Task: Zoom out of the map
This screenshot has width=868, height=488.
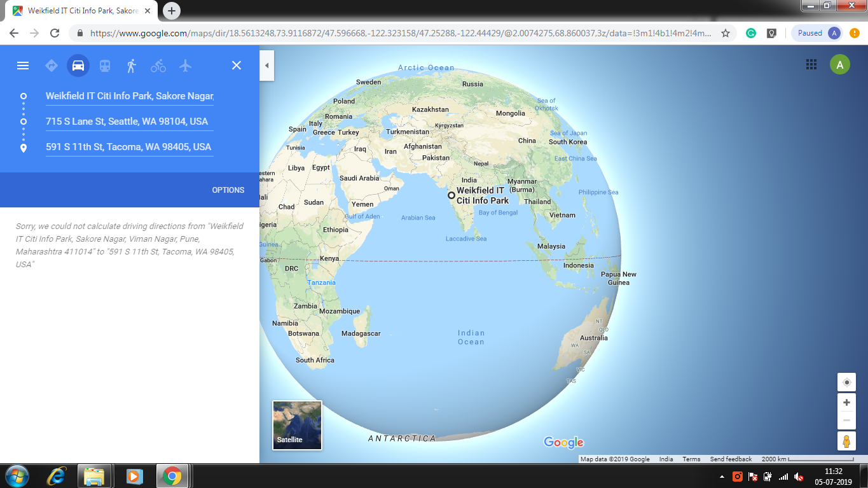Action: (x=846, y=421)
